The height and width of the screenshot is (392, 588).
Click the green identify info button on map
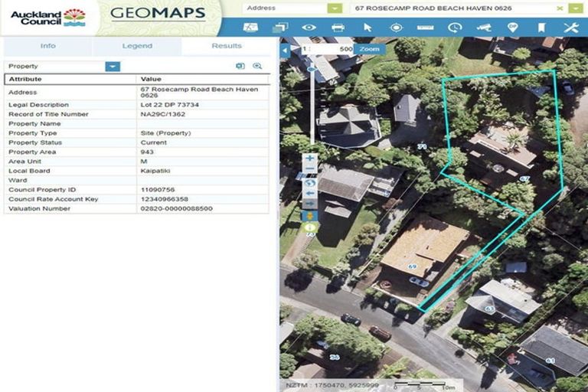310,227
